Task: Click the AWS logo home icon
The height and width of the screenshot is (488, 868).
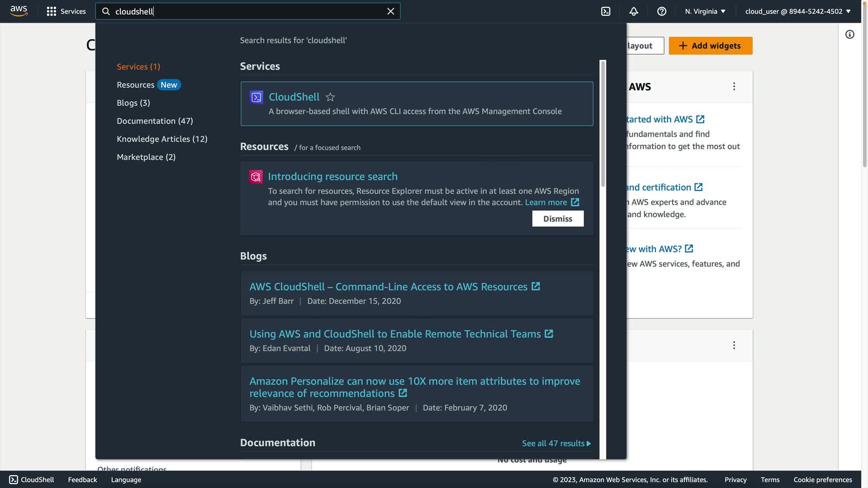Action: pos(19,11)
